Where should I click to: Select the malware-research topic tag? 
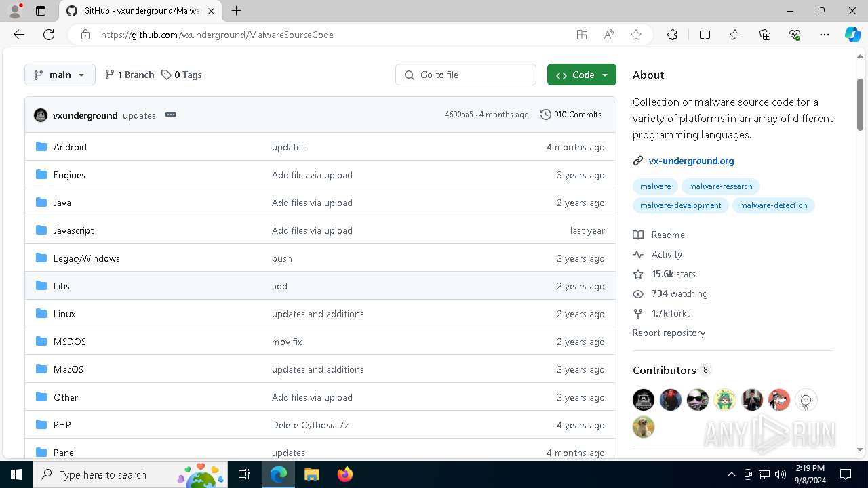point(720,186)
